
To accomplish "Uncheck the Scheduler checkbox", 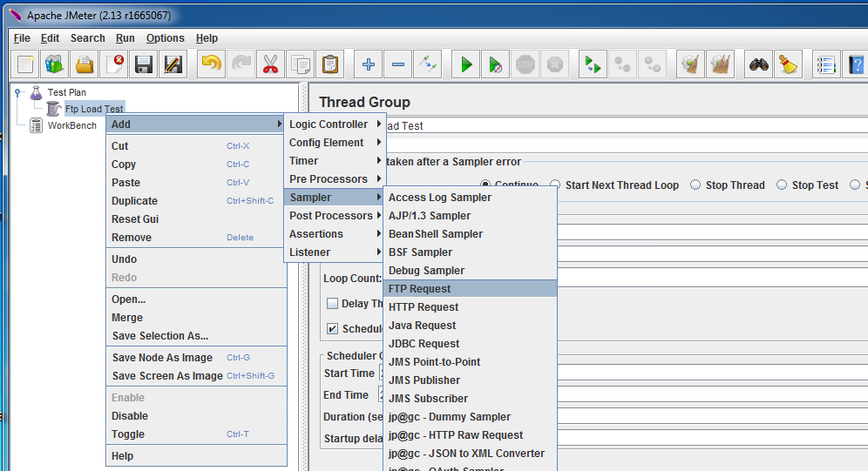I will coord(332,328).
